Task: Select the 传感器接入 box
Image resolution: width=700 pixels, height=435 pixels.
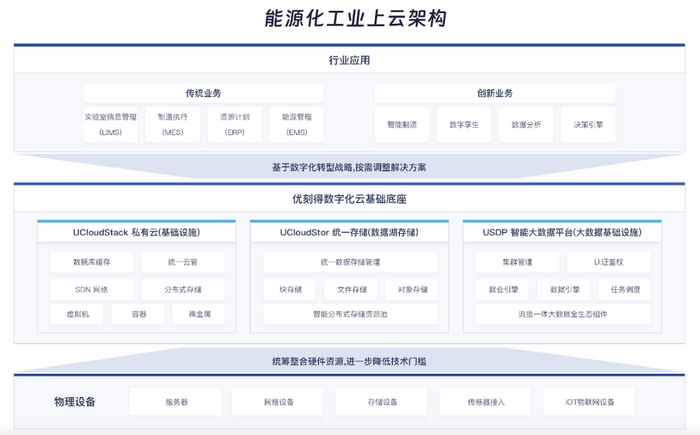Action: [485, 402]
